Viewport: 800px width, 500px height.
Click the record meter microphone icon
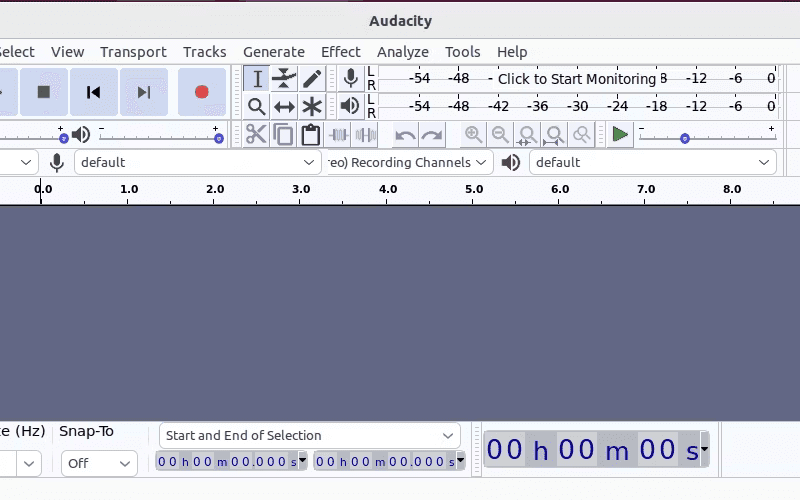(351, 79)
